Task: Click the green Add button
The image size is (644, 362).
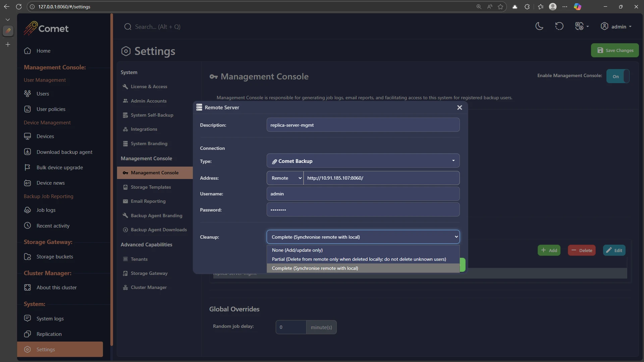Action: [x=549, y=250]
